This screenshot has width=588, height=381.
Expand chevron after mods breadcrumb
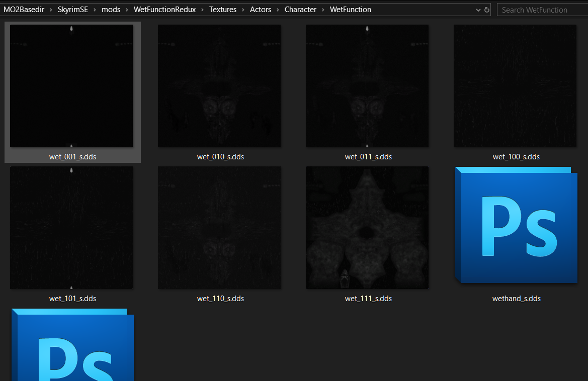click(127, 10)
